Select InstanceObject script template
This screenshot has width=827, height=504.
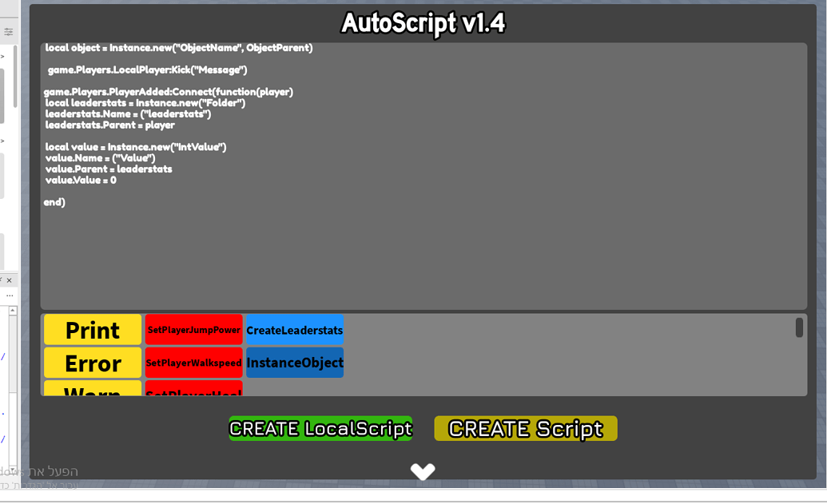(x=295, y=363)
